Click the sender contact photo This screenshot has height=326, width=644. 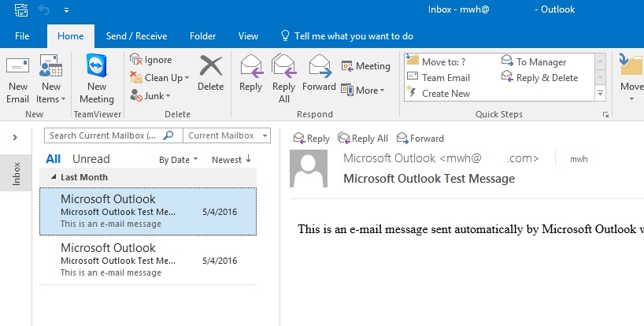309,169
